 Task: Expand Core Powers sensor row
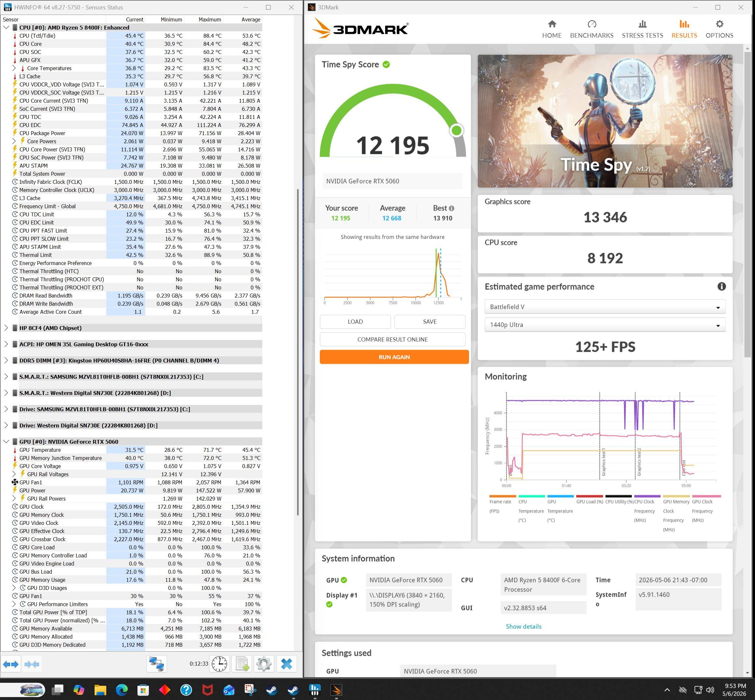(14, 141)
